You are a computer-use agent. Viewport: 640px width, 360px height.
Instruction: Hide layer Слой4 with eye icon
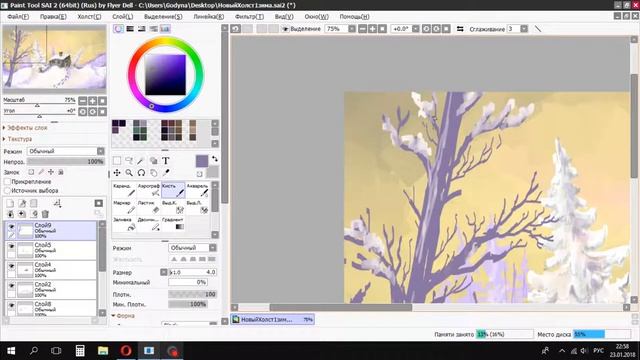11,266
